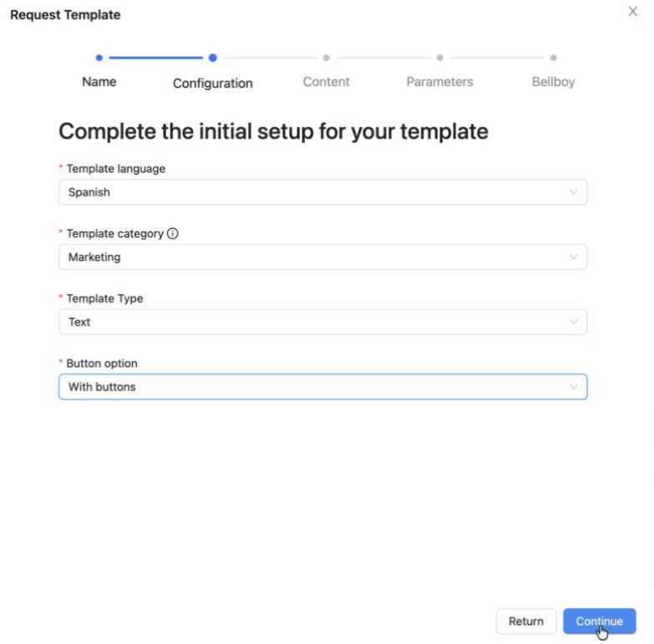
Task: Select the Bellboy step label
Action: tap(553, 82)
